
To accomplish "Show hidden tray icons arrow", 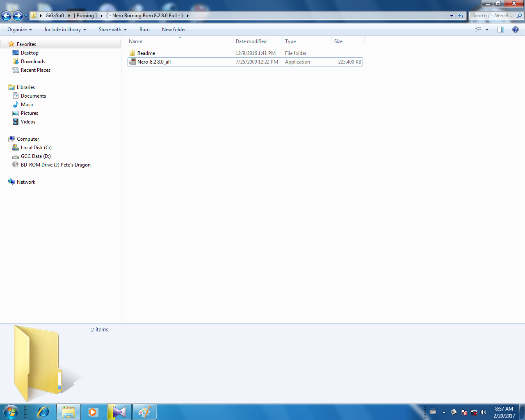I will click(x=444, y=412).
